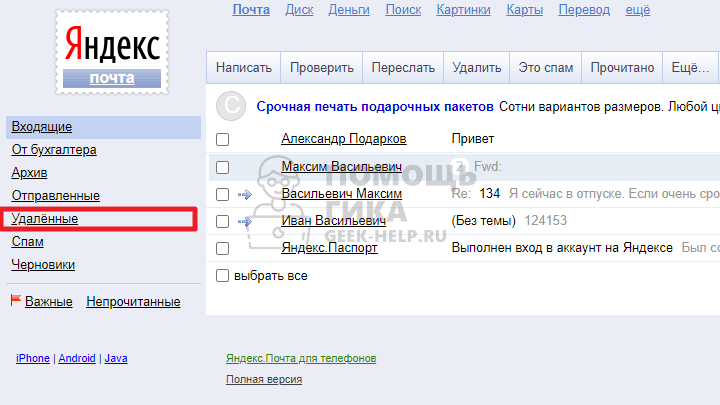Select the checkbox for Иван Васильевич's message
Screen dimensions: 720x405
[x=222, y=221]
